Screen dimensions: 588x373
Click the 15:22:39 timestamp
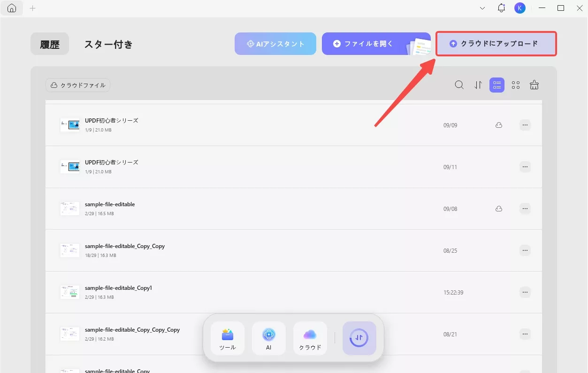[x=453, y=292]
